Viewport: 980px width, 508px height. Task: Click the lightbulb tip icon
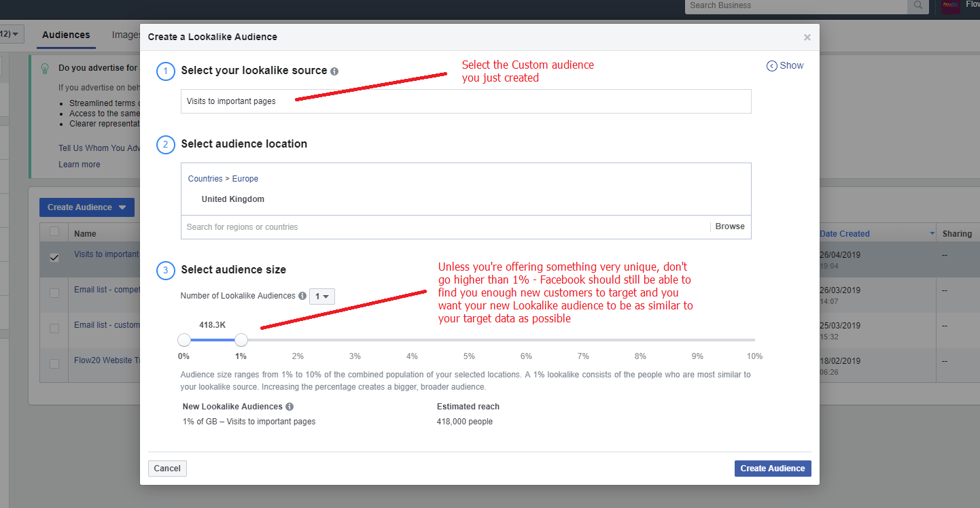click(45, 69)
